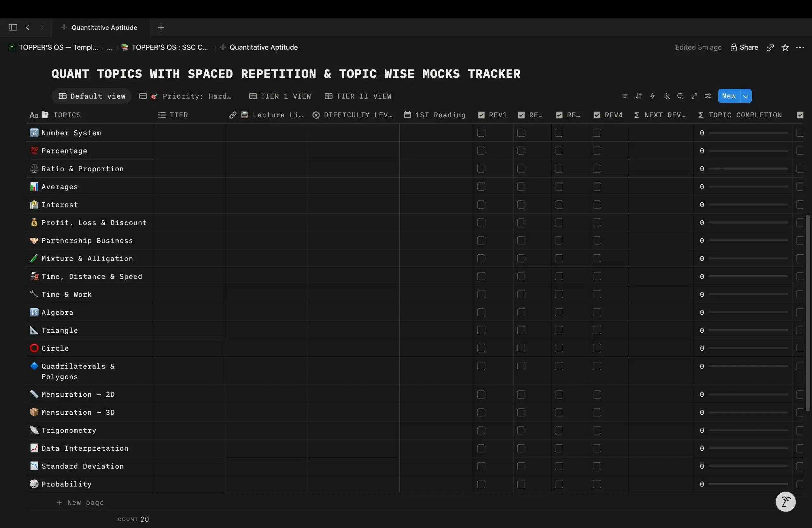Open database as full page icon
Image resolution: width=812 pixels, height=528 pixels.
[x=694, y=96]
